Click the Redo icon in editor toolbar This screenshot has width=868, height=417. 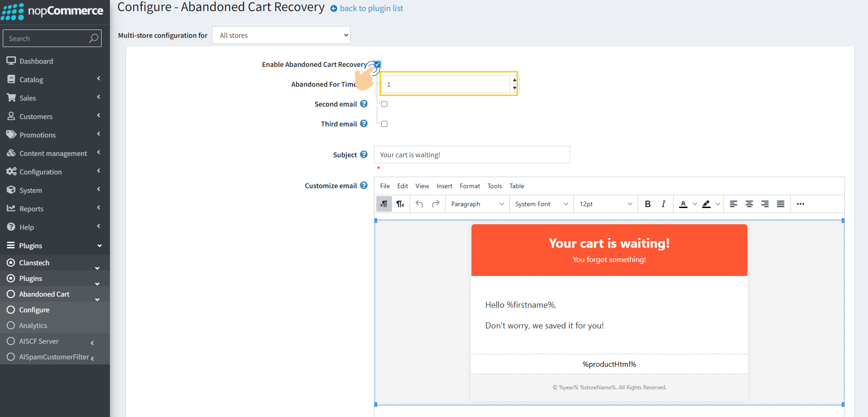point(435,204)
